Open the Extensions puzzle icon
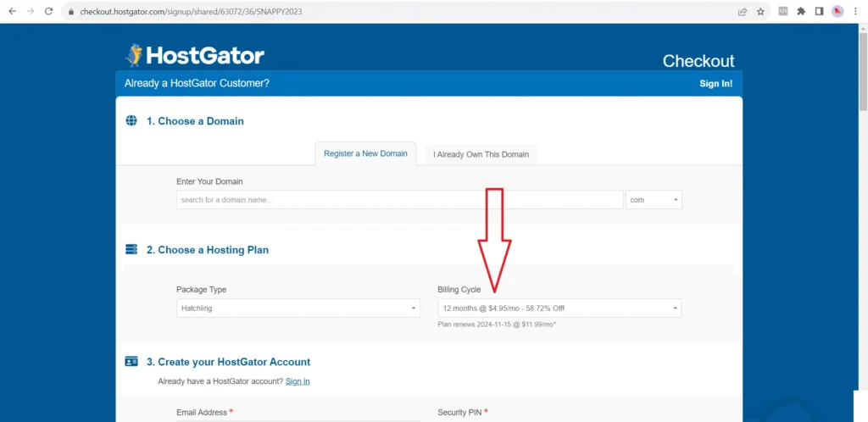This screenshot has height=422, width=868. pyautogui.click(x=801, y=11)
